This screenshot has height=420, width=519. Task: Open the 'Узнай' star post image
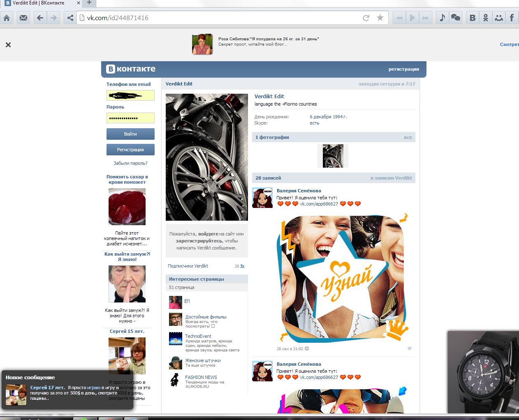342,278
